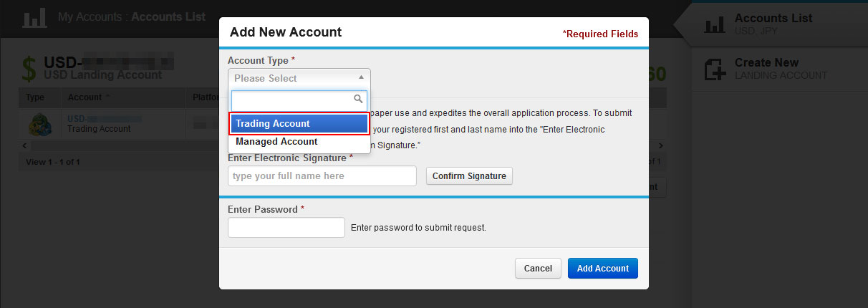The width and height of the screenshot is (868, 308).
Task: Click the magnifier icon in dropdown search
Action: pyautogui.click(x=359, y=100)
